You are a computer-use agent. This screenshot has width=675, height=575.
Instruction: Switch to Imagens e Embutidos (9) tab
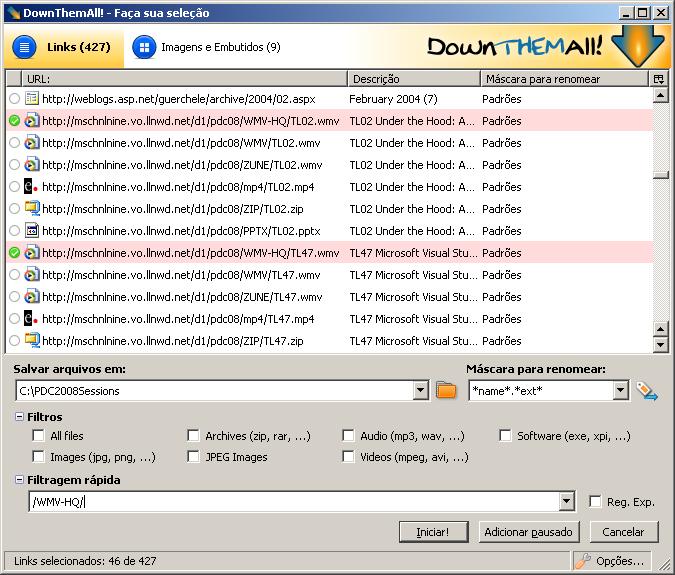[x=207, y=47]
